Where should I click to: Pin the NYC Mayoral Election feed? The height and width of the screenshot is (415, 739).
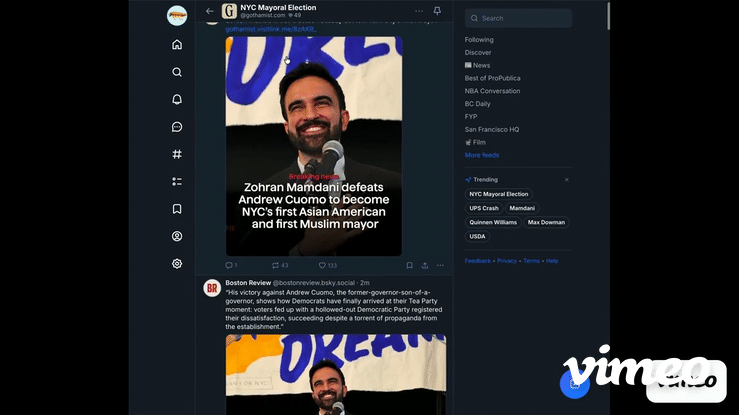tap(437, 11)
